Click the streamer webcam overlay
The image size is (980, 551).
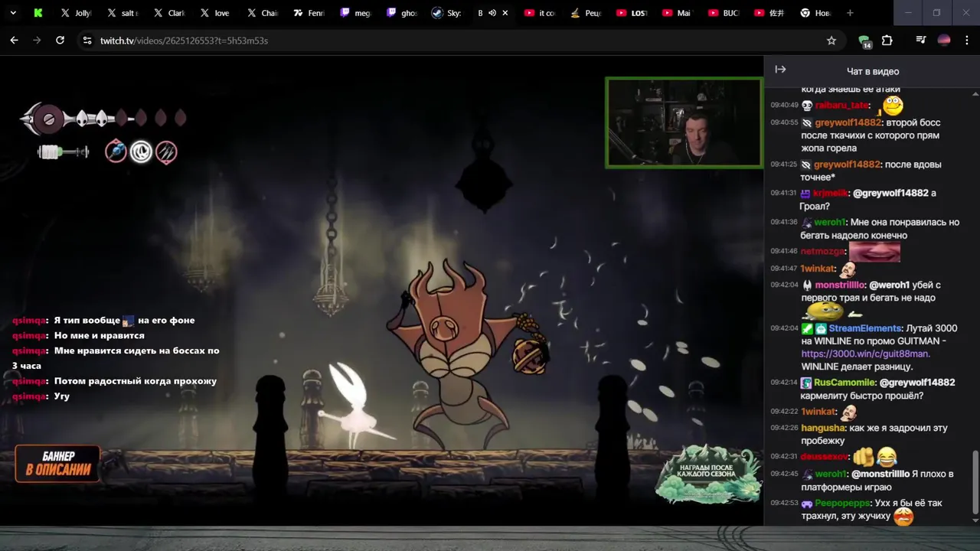[x=684, y=122]
